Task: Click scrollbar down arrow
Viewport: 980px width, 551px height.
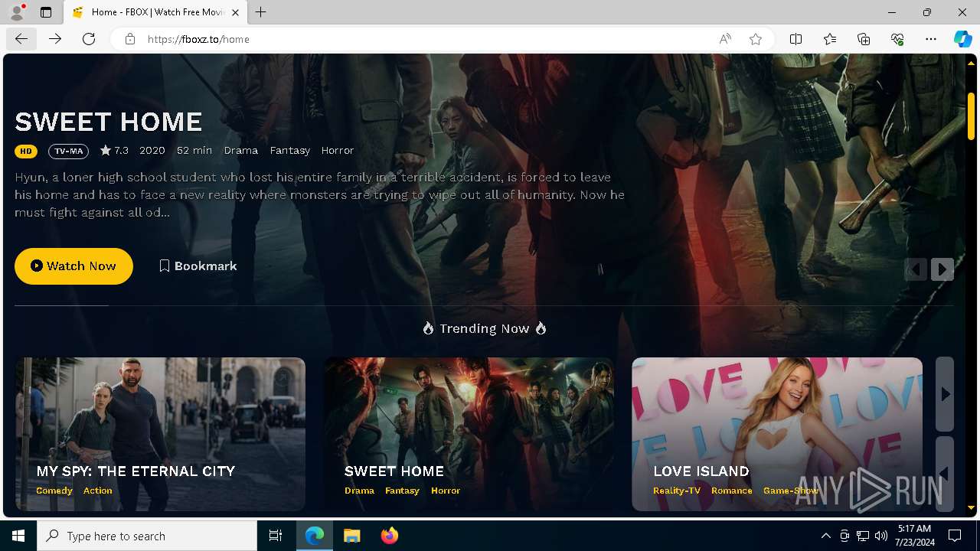Action: pyautogui.click(x=971, y=508)
